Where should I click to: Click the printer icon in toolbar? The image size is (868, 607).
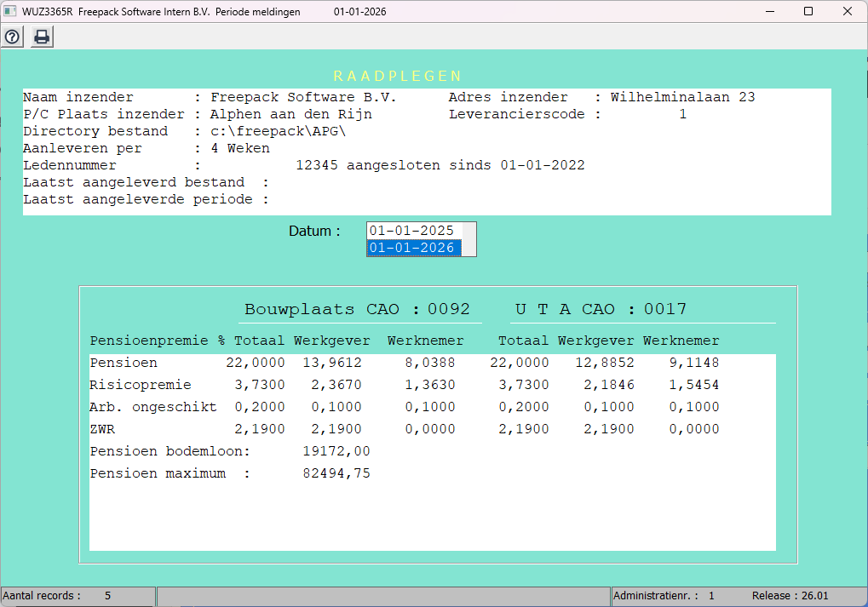[x=41, y=37]
